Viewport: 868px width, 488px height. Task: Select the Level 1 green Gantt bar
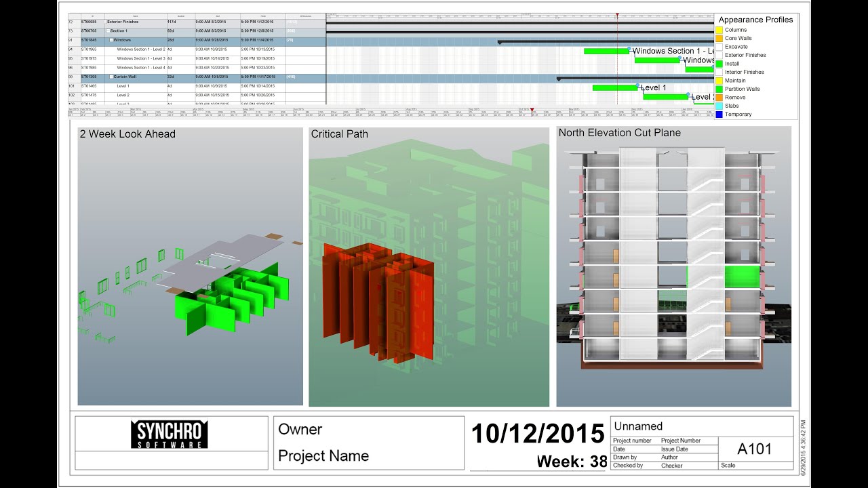[615, 87]
